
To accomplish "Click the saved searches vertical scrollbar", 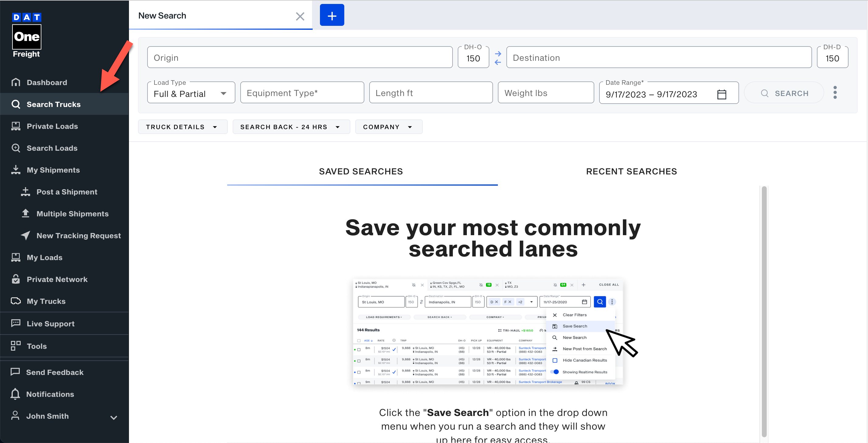I will (x=764, y=311).
